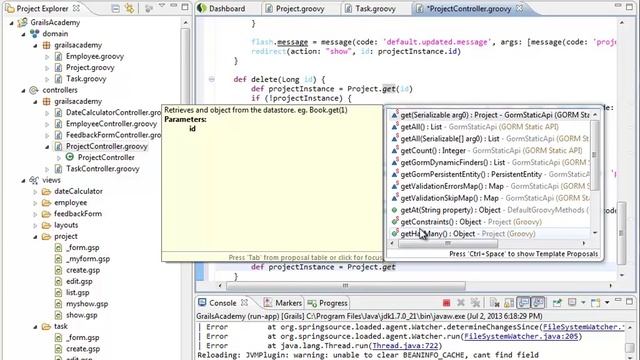Select _myform.gsp under project folder
Viewport: 640px width, 360px height.
[89, 259]
